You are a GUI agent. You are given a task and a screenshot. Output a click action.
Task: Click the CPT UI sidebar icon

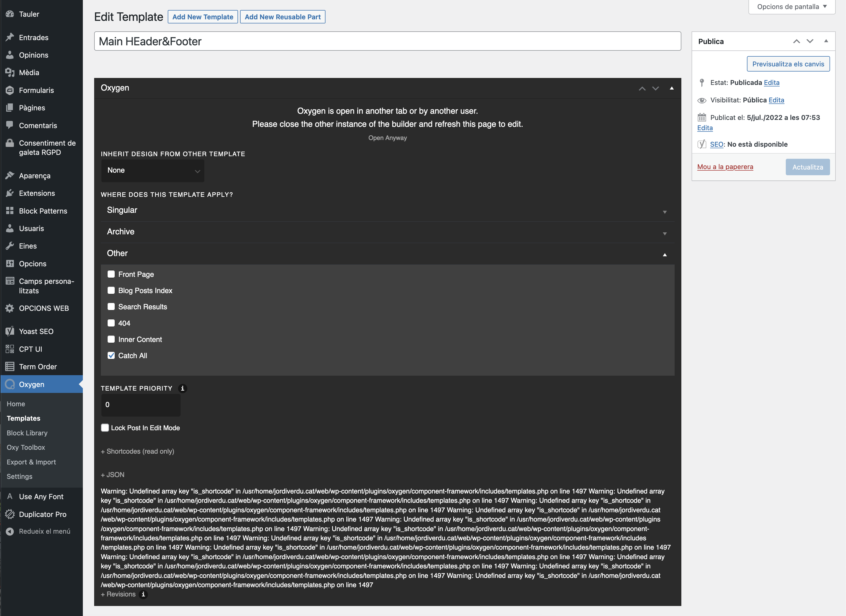[x=10, y=349]
